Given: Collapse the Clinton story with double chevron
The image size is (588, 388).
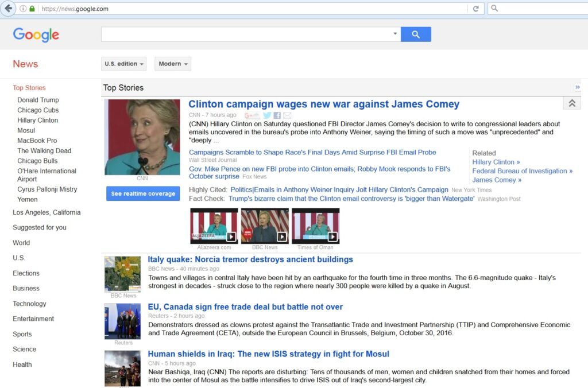Looking at the screenshot, I should [572, 103].
